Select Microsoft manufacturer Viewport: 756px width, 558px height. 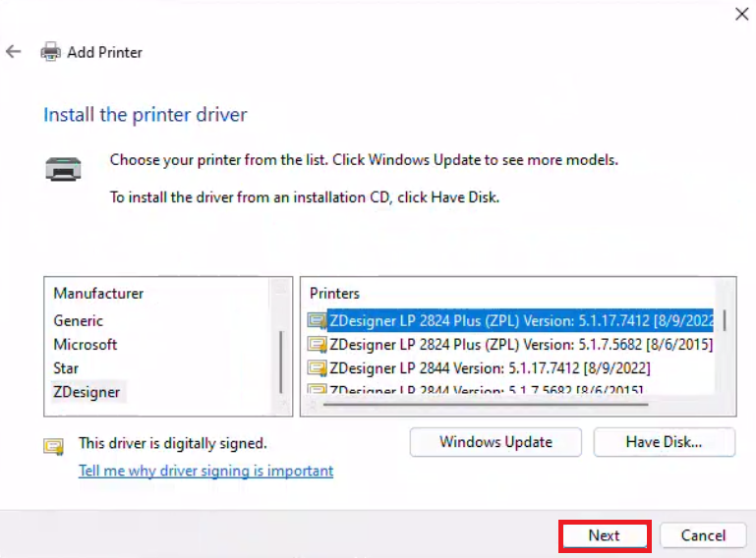point(85,344)
